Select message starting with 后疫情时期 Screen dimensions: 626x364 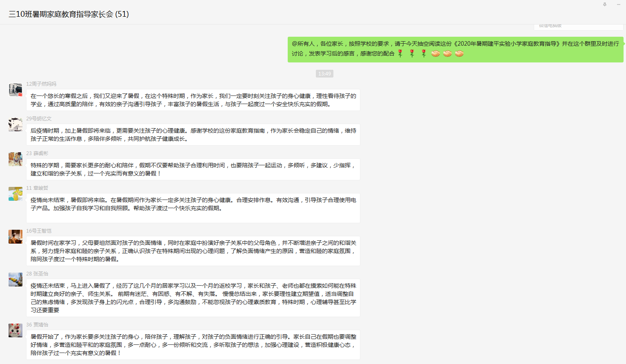point(193,135)
